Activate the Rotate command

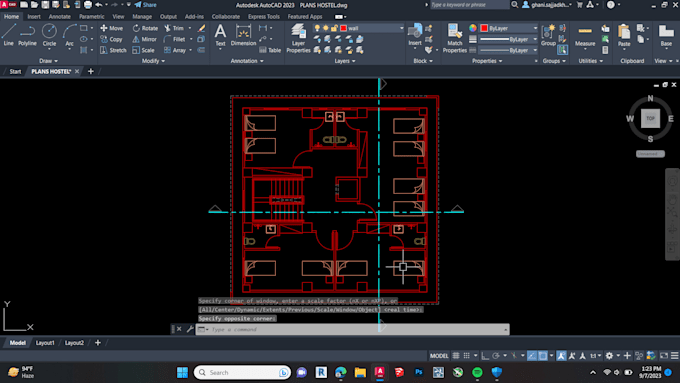coord(145,28)
